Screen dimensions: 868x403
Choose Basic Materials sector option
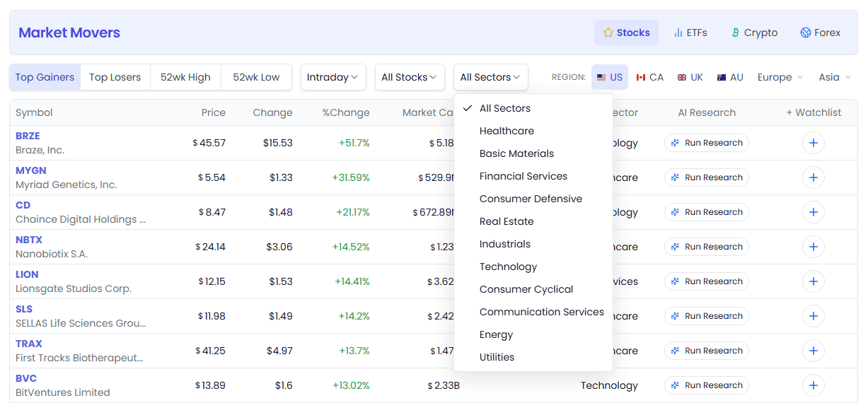pyautogui.click(x=533, y=153)
